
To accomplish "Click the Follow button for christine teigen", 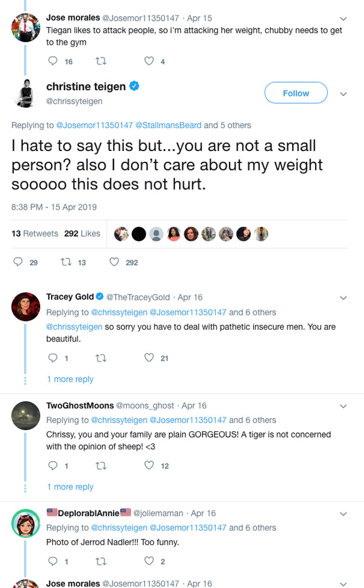I will click(296, 93).
